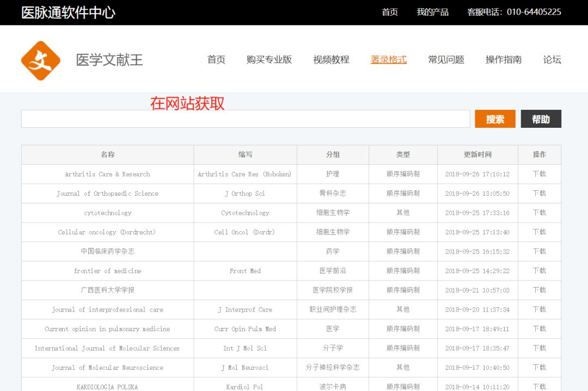The height and width of the screenshot is (391, 588).
Task: Select the abbreviation J Interprof Care
Action: [245, 310]
